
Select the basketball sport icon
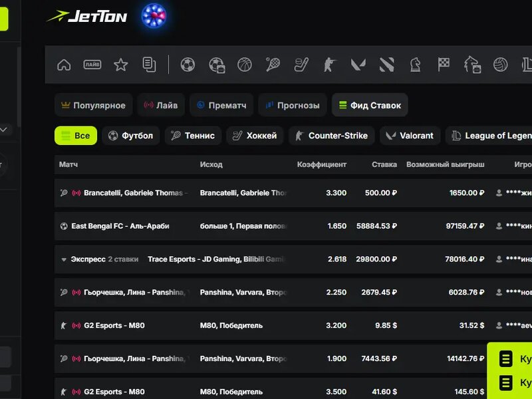[x=245, y=65]
